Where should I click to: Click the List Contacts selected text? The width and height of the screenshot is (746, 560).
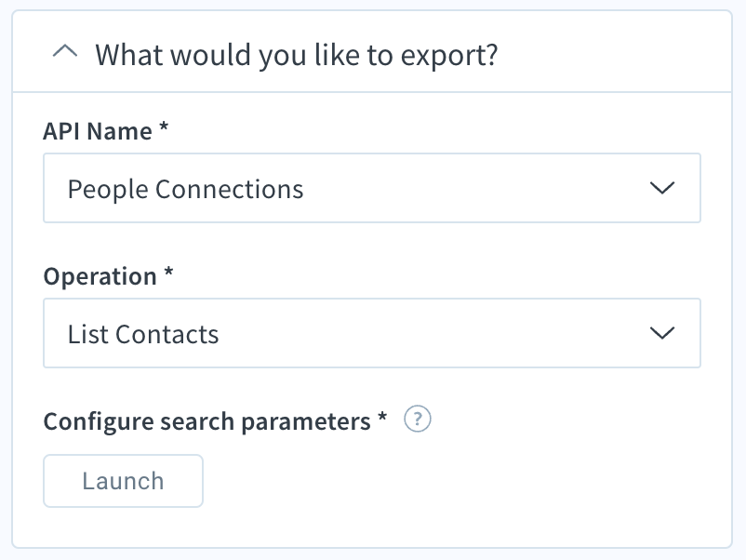pyautogui.click(x=143, y=335)
